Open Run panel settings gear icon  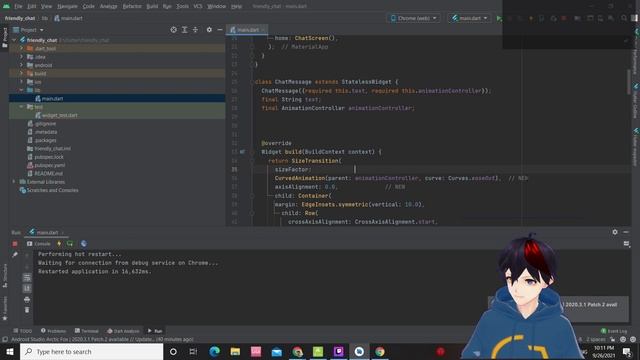[x=615, y=232]
